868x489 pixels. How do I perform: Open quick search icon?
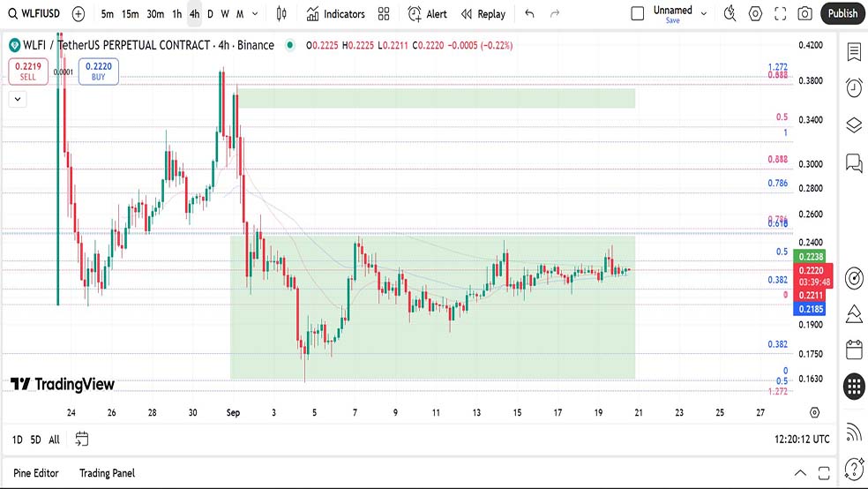click(x=730, y=14)
